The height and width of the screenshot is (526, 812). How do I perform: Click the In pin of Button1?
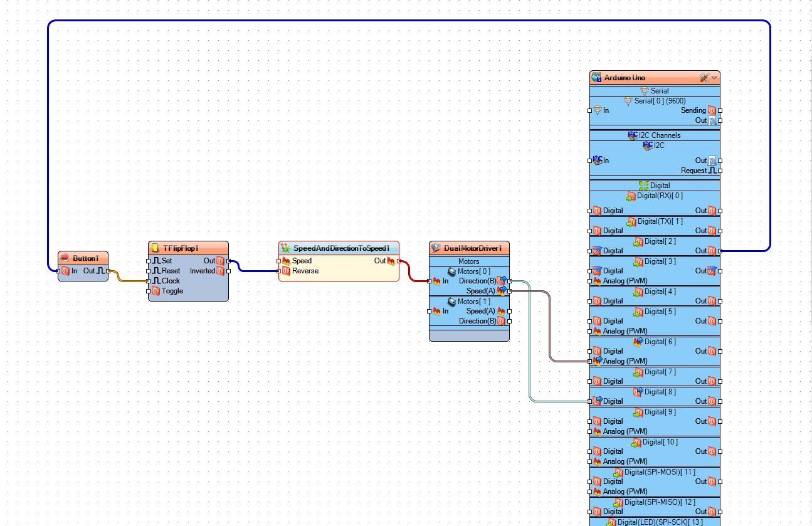click(x=57, y=271)
